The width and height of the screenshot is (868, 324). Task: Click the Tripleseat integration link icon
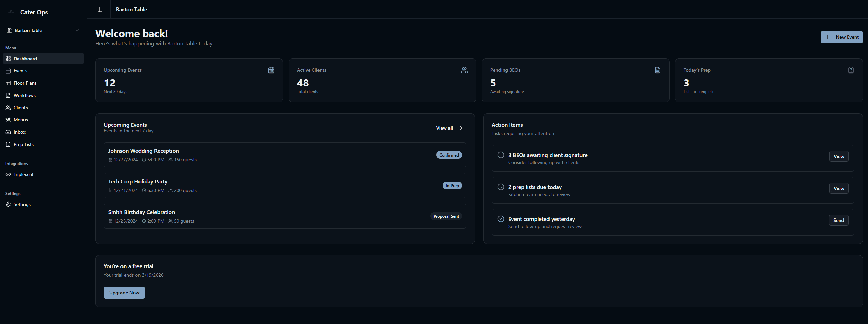click(8, 174)
